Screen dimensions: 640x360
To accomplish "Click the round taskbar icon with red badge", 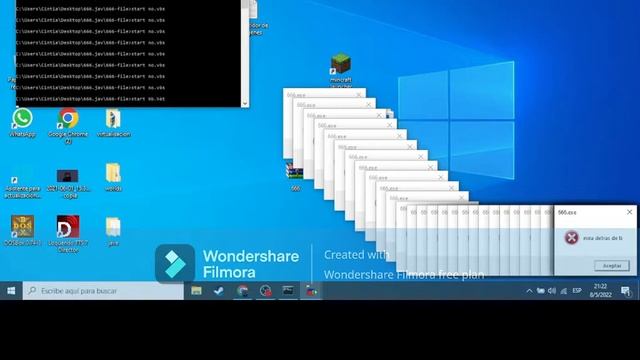I will (x=265, y=291).
